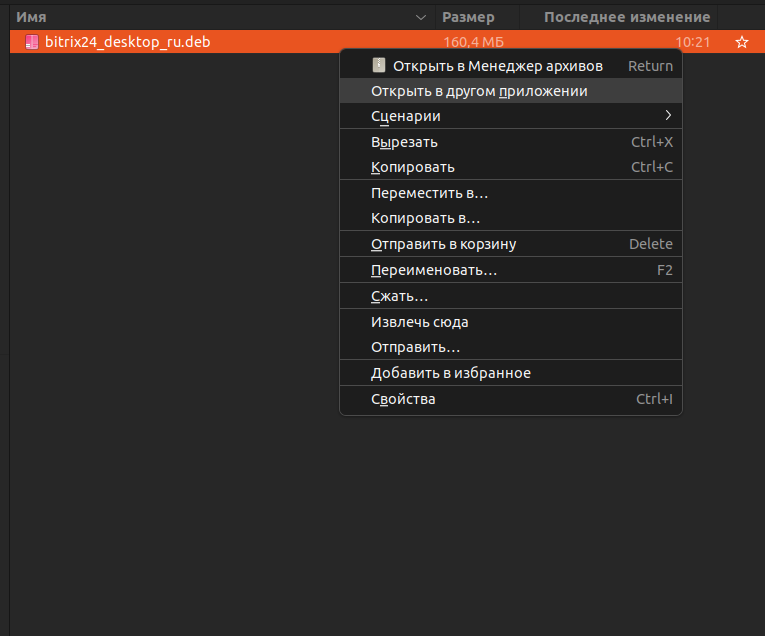Toggle sort direction arrow in Имя column
The width and height of the screenshot is (765, 636).
(x=421, y=18)
